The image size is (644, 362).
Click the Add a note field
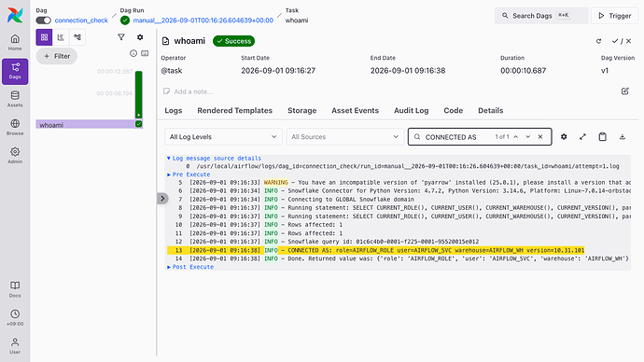point(193,91)
